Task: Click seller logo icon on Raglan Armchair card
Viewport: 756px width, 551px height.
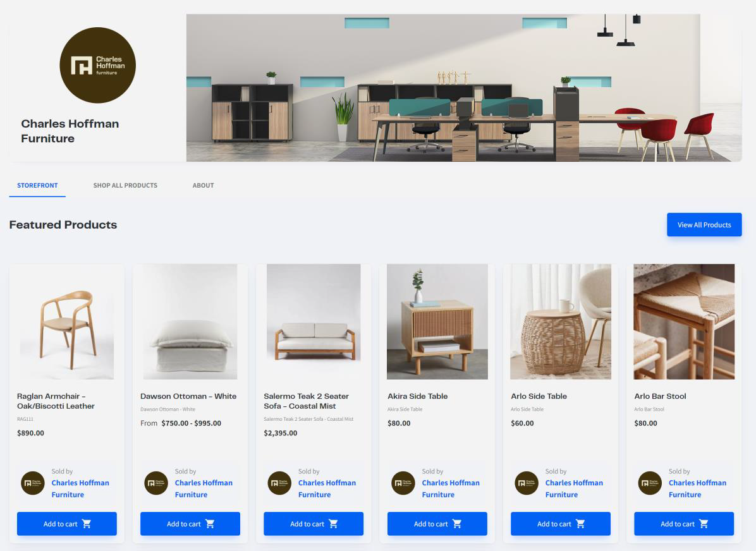Action: (33, 483)
